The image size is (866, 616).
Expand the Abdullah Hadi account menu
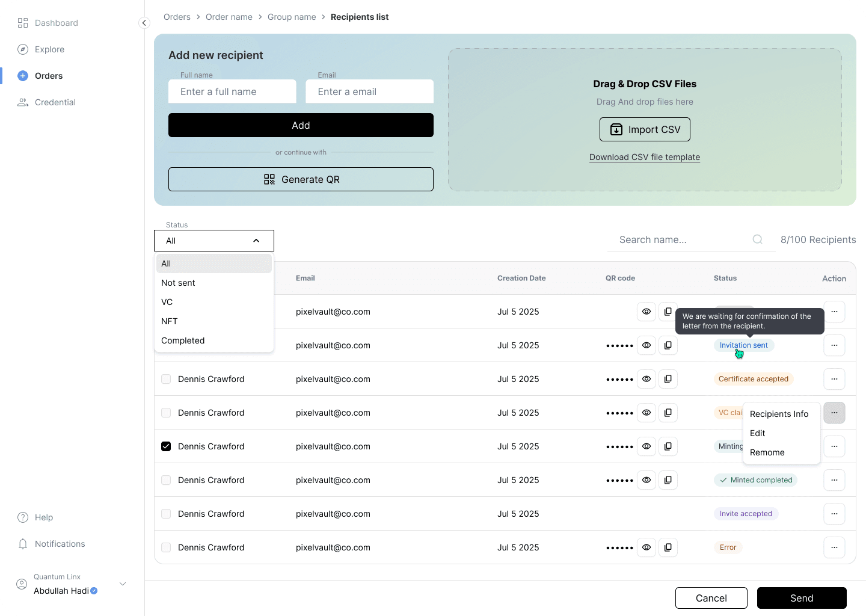click(x=123, y=584)
